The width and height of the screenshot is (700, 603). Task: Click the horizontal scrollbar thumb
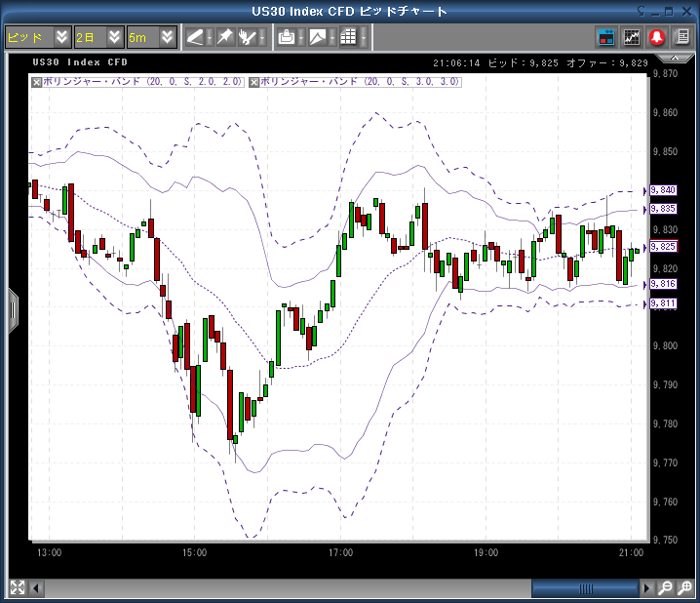coord(585,588)
